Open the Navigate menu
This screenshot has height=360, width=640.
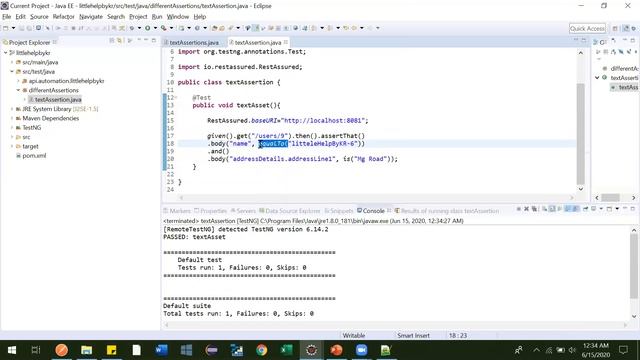point(91,17)
